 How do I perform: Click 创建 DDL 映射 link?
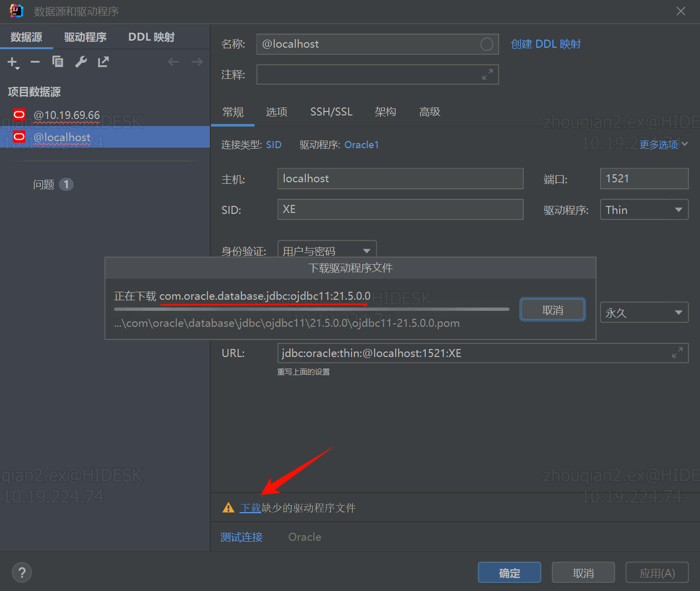(x=546, y=44)
